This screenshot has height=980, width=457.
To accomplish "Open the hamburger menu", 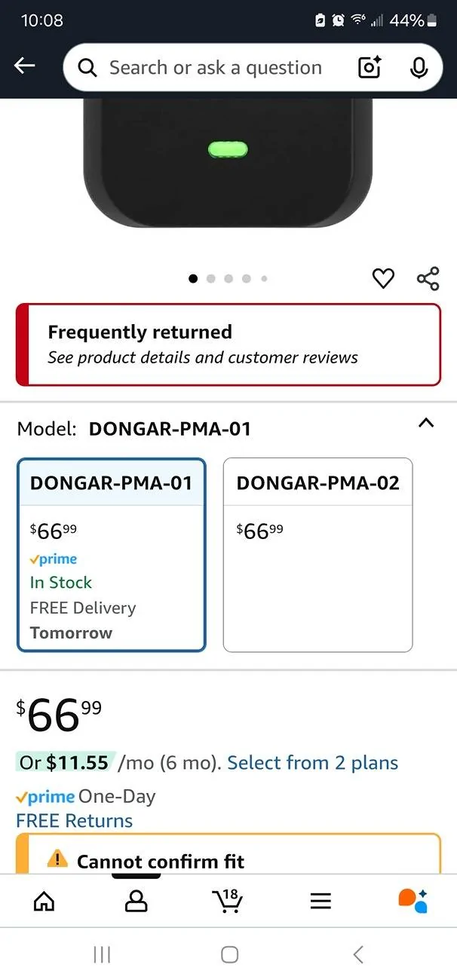I will tap(320, 901).
